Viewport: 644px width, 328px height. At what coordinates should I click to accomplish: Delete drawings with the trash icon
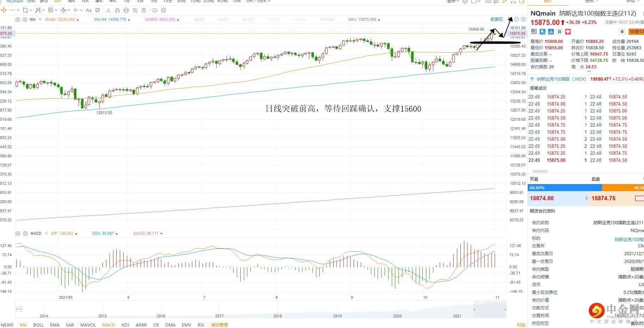click(x=144, y=10)
